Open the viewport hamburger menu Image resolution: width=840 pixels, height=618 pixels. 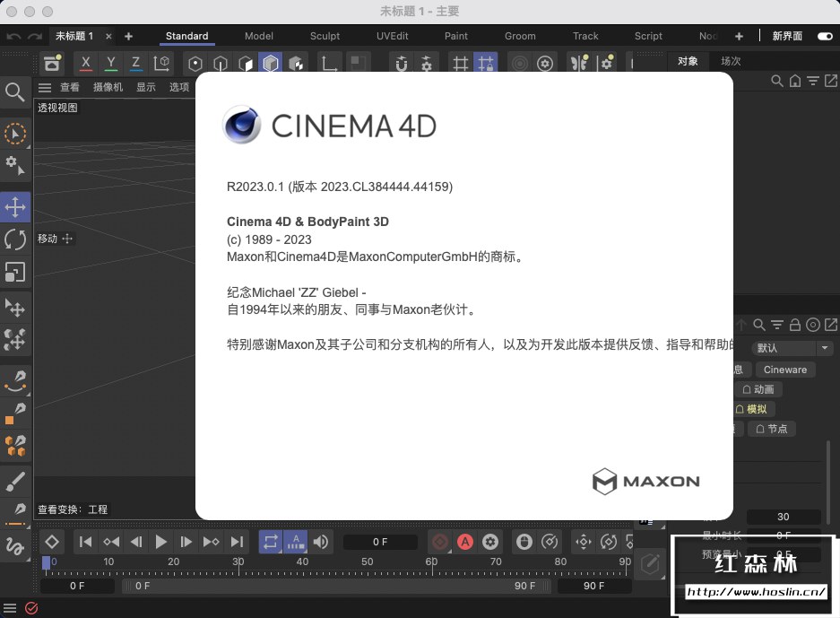pyautogui.click(x=45, y=87)
